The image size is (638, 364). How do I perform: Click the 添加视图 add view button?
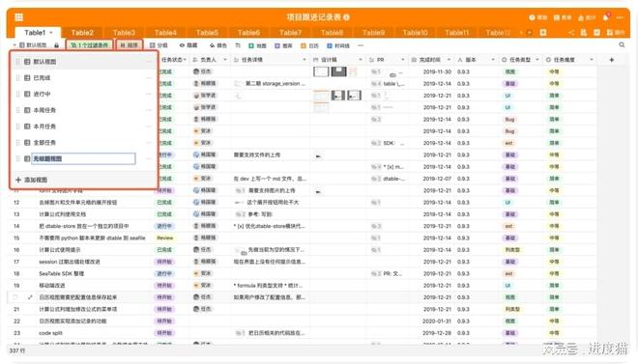pyautogui.click(x=32, y=180)
